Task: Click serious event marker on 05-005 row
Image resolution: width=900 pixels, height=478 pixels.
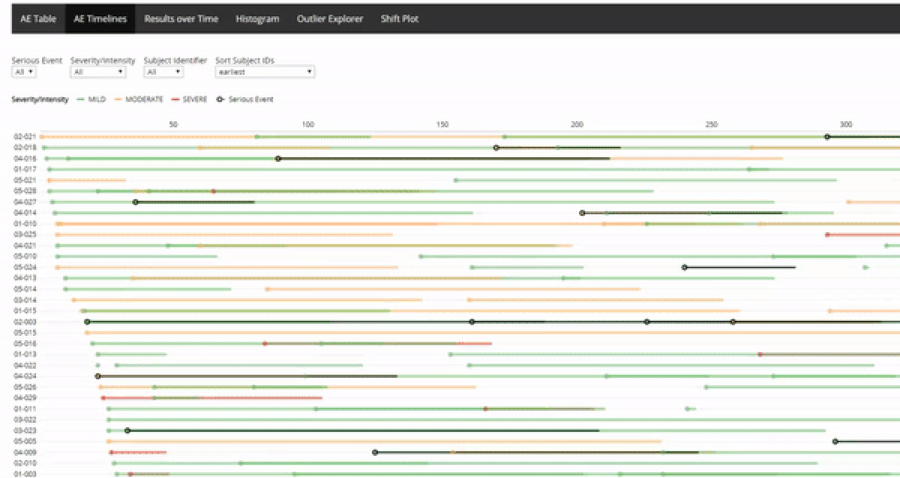Action: (x=835, y=442)
